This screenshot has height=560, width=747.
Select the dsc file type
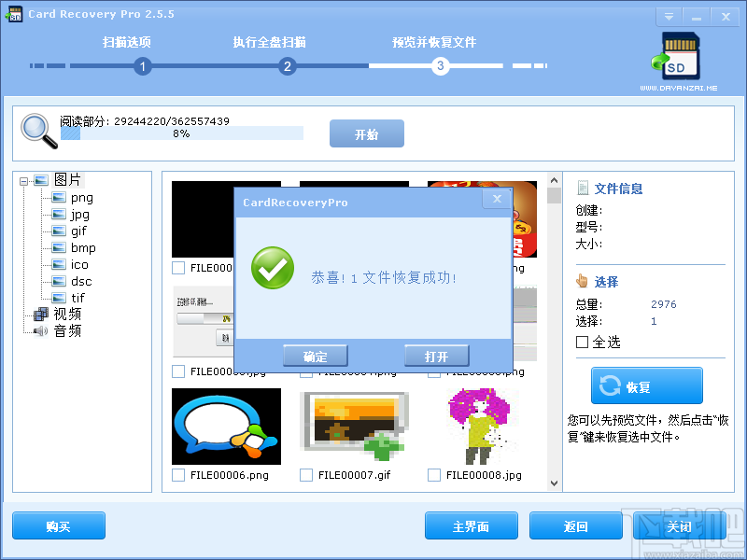(81, 282)
